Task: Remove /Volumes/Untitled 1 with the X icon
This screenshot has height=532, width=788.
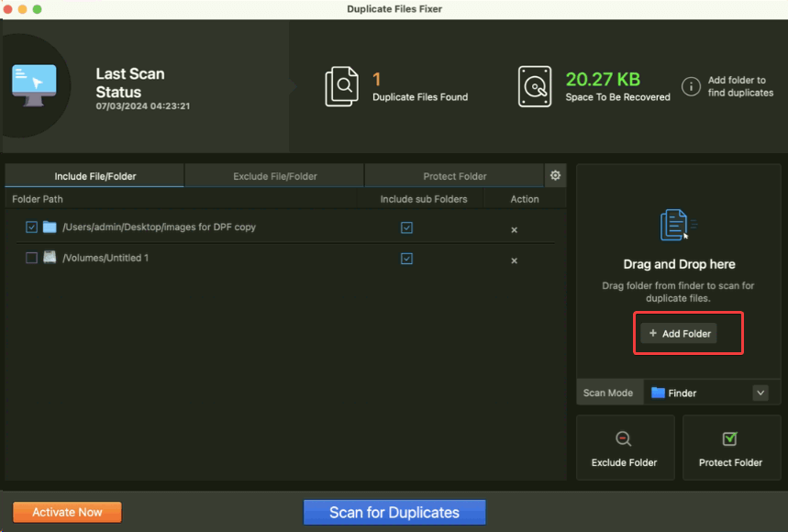Action: point(514,260)
